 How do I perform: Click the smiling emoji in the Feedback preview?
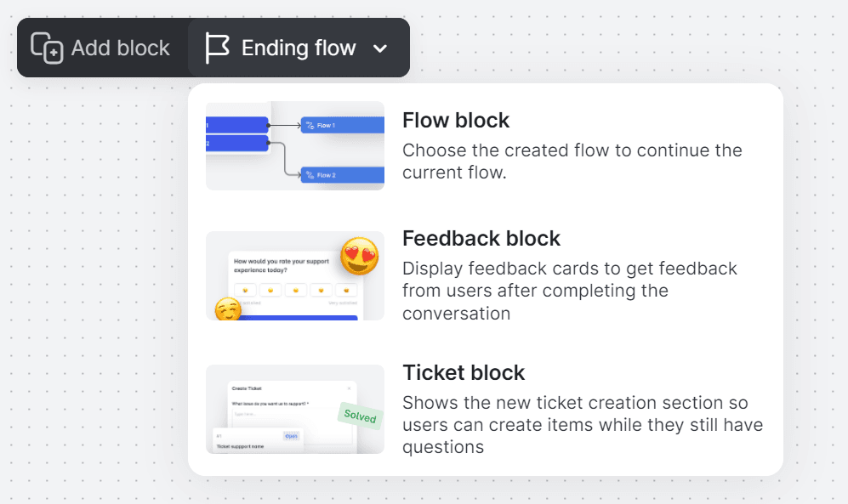point(228,309)
